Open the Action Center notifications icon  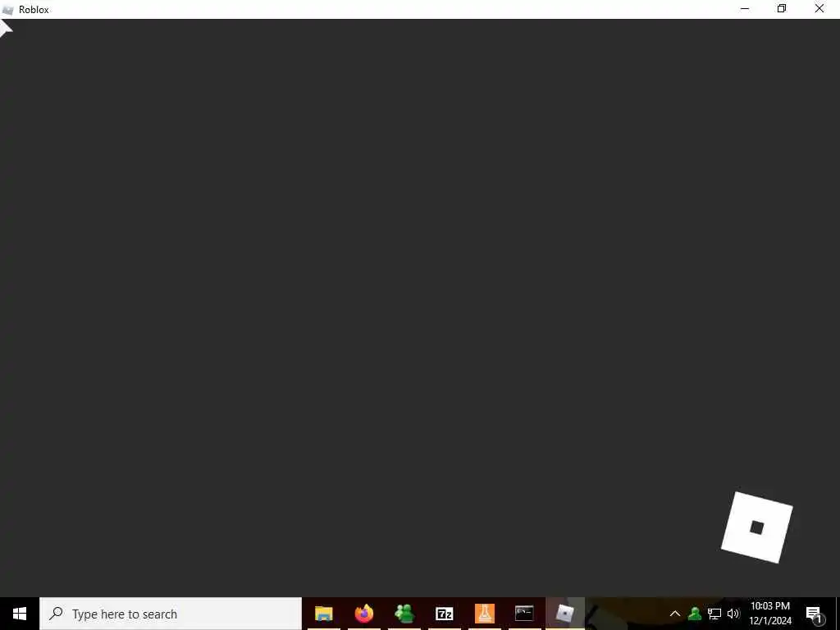click(814, 614)
